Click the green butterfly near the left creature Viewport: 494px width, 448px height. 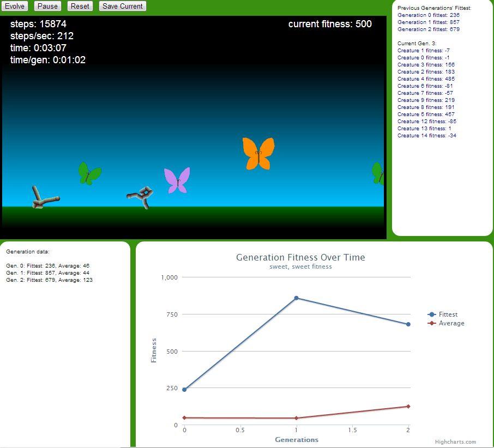[89, 173]
